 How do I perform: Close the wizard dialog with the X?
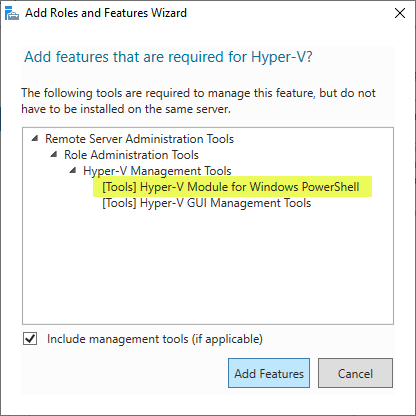point(400,13)
